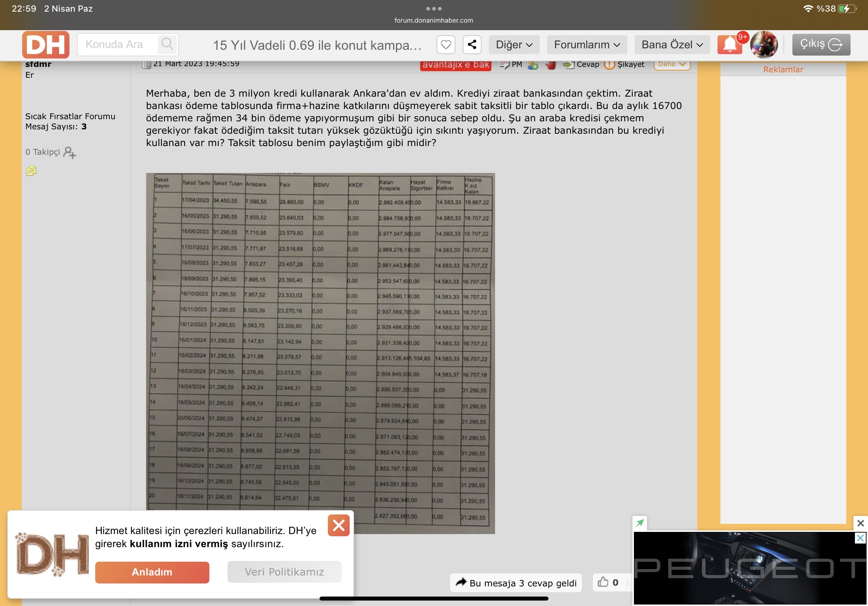Click the note icon beside post date

(x=146, y=64)
